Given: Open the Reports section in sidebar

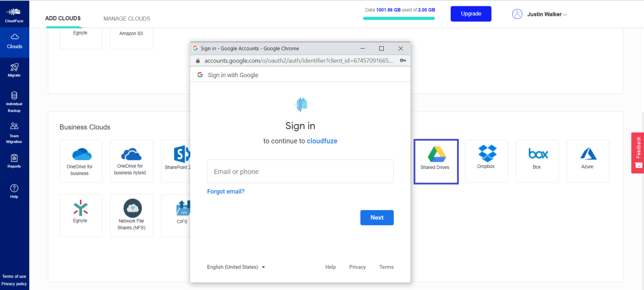Looking at the screenshot, I should [x=14, y=161].
